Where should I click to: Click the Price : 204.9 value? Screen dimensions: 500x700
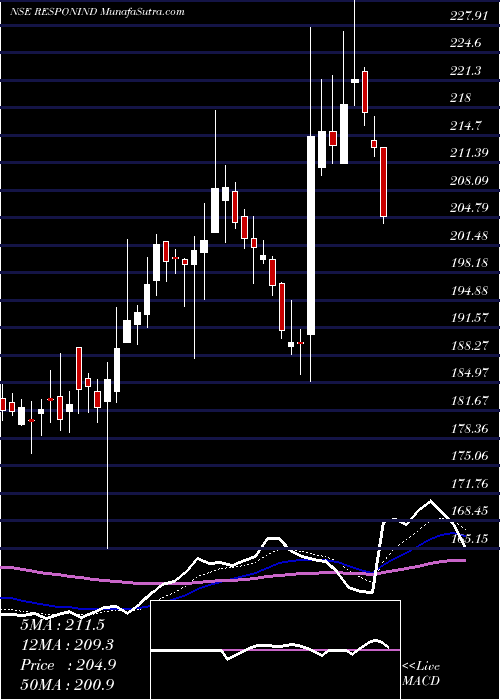coord(68,665)
